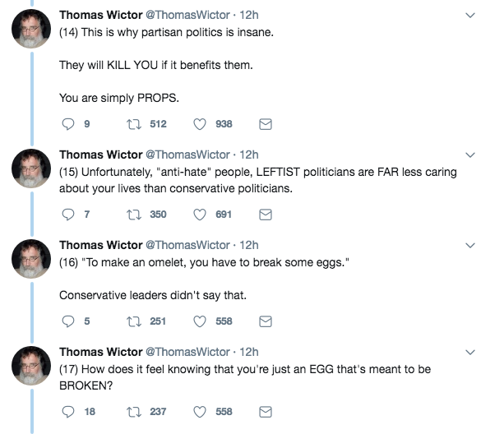Share tweet (16) via envelope message icon

266,321
